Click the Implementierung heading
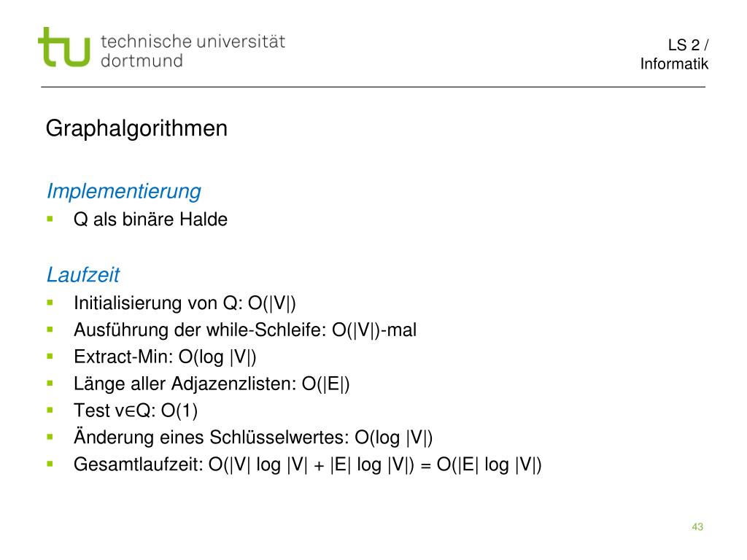Viewport: 747px width, 560px height. click(x=124, y=192)
